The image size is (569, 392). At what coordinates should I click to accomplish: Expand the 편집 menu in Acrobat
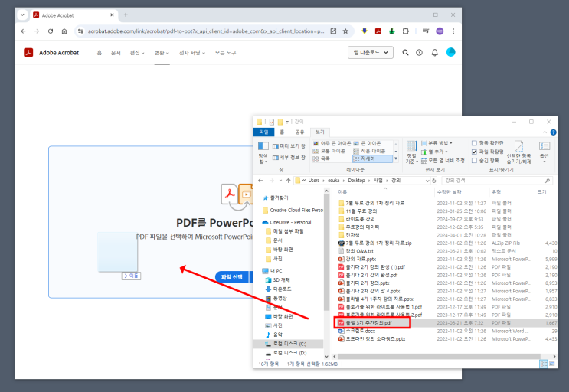coord(137,53)
